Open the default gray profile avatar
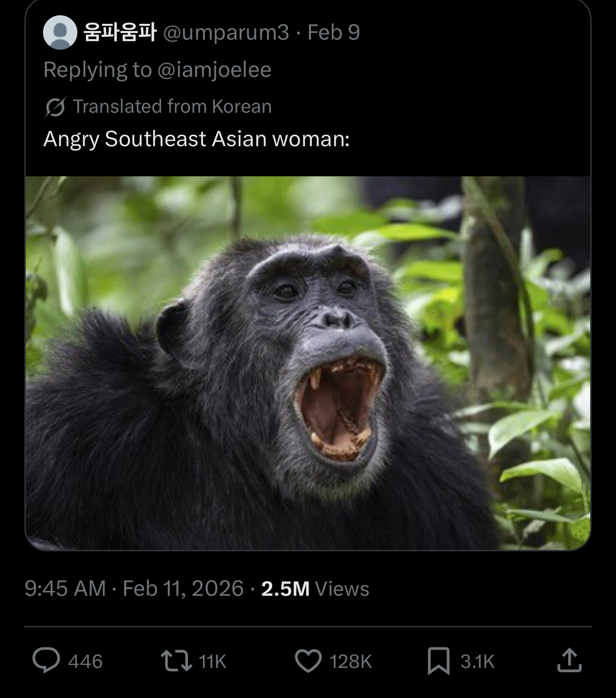The image size is (616, 698). pos(60,32)
